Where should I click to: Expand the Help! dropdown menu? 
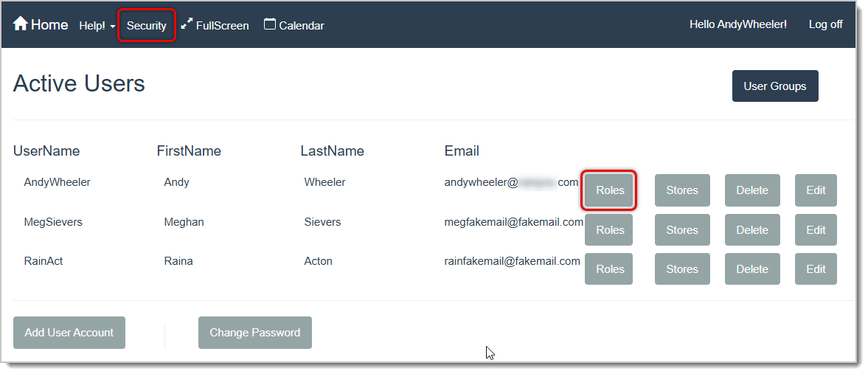click(x=97, y=25)
